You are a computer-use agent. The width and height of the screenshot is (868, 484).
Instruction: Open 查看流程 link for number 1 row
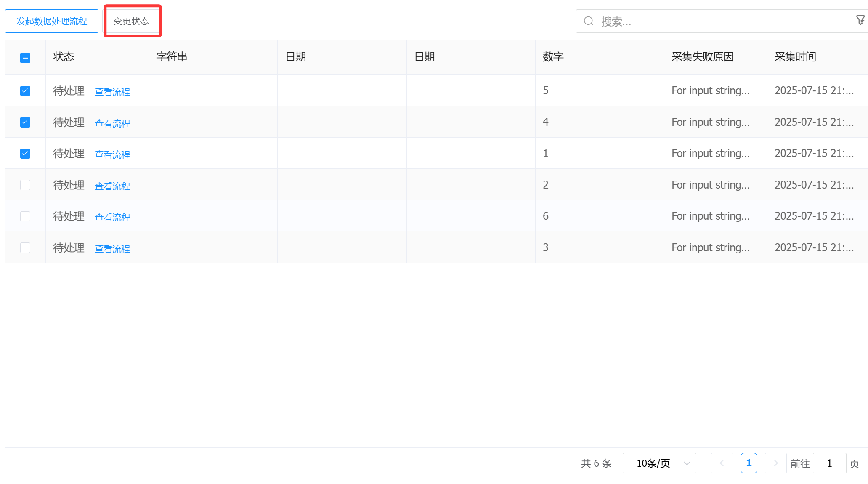pos(112,154)
